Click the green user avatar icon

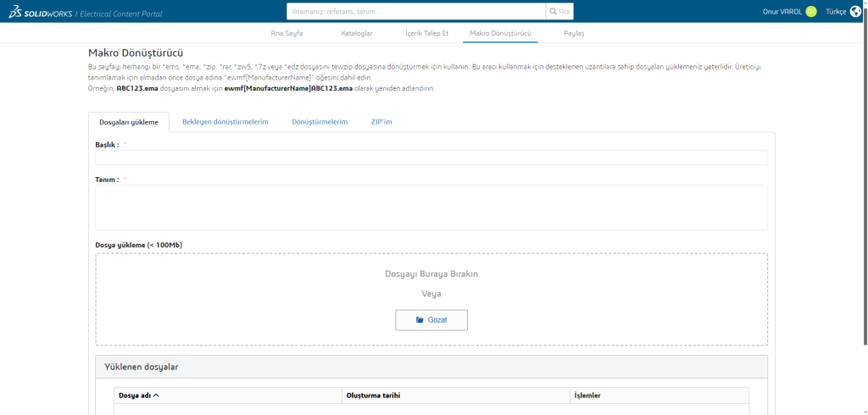(x=811, y=12)
